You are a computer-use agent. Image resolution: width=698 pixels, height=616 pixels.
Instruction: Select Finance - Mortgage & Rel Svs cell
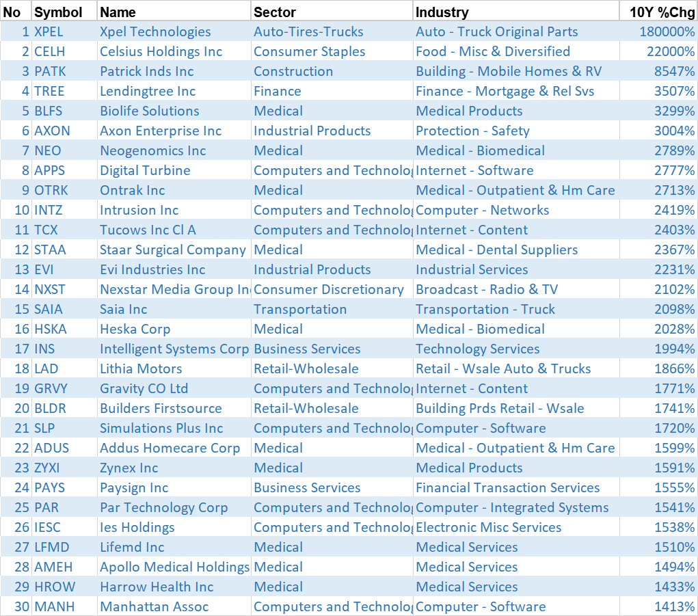point(516,91)
